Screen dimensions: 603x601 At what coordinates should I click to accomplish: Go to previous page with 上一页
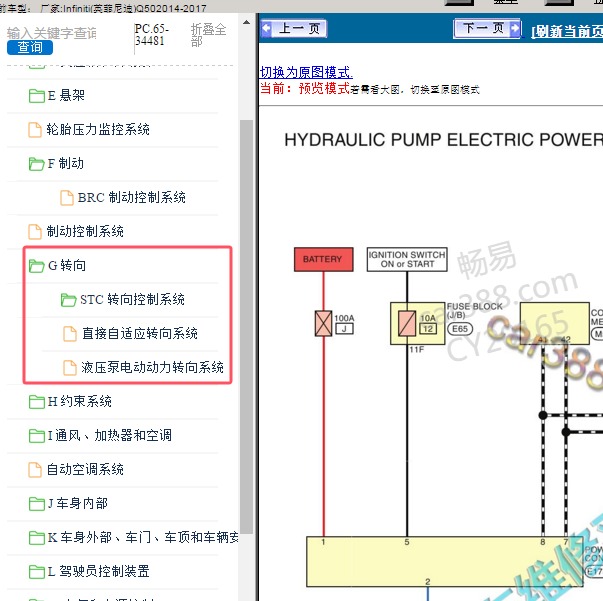pos(294,28)
